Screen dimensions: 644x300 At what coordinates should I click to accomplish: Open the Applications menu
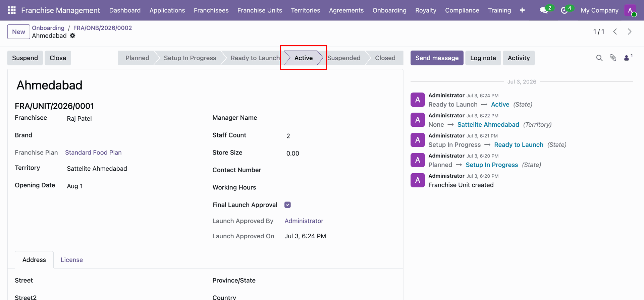[x=167, y=10]
